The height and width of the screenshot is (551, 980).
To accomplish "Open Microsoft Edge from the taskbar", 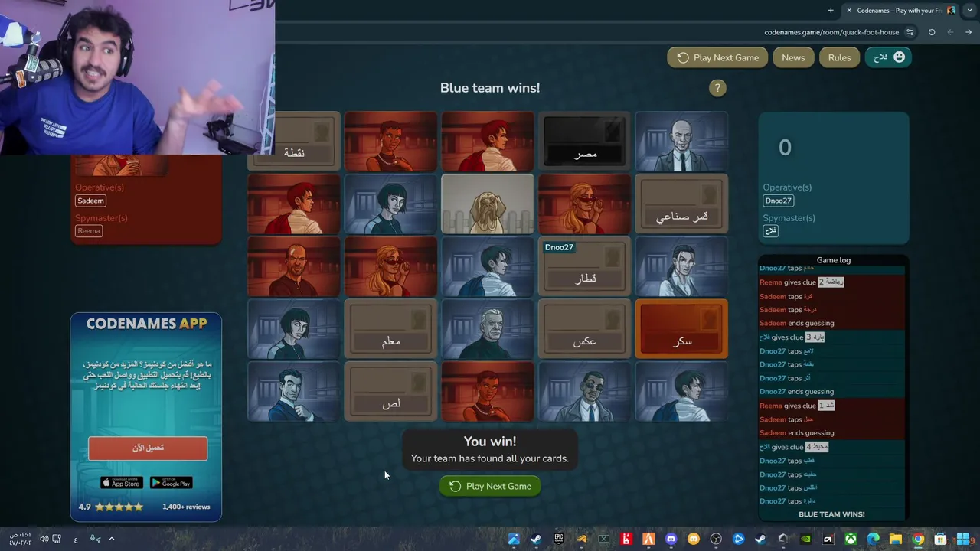I will point(873,539).
